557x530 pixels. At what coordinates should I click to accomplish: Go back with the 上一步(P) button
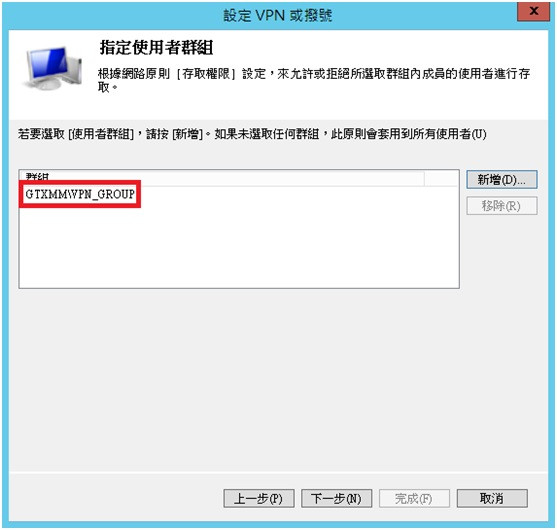pos(259,499)
